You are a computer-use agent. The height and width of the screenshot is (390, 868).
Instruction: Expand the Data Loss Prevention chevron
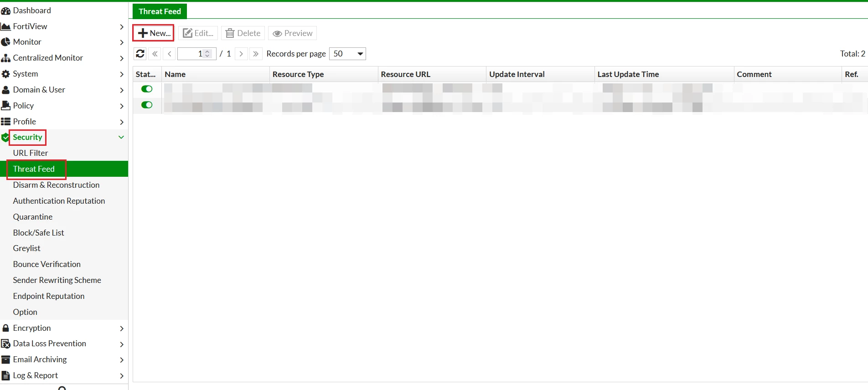pos(121,344)
